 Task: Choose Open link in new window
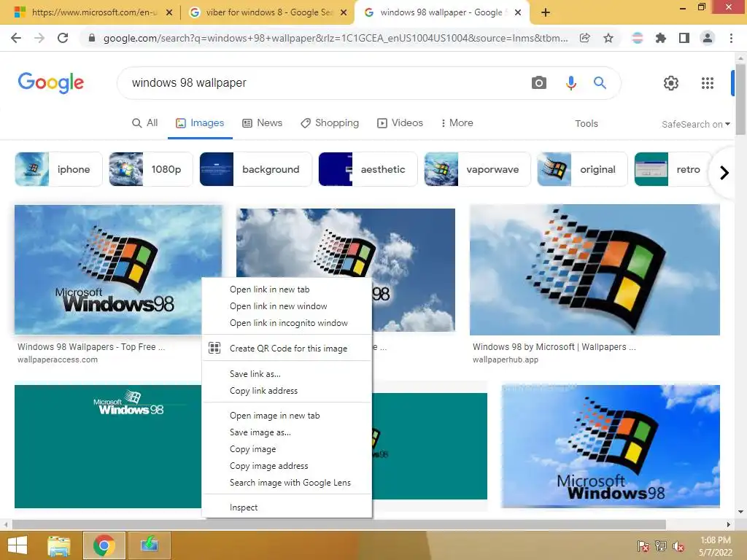tap(287, 306)
